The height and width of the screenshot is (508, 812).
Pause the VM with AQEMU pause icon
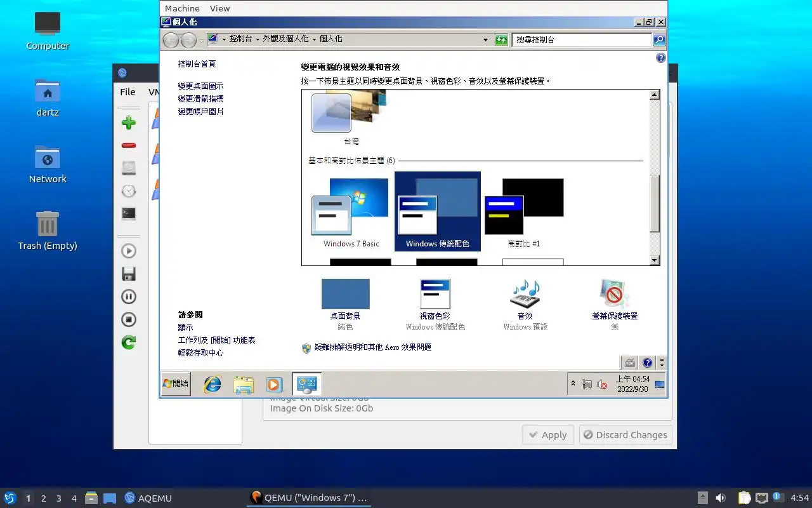(129, 297)
